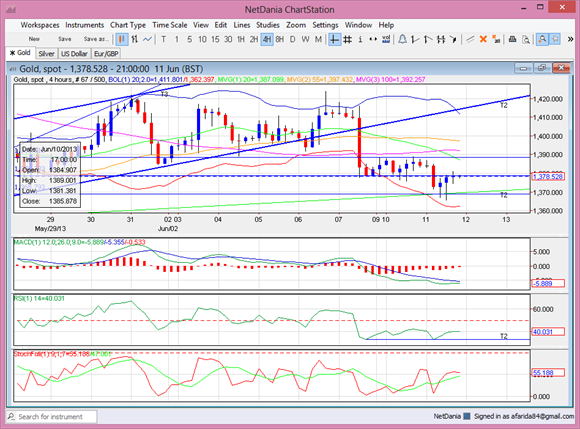
Task: Toggle the crosshair cursor tool
Action: coord(334,39)
